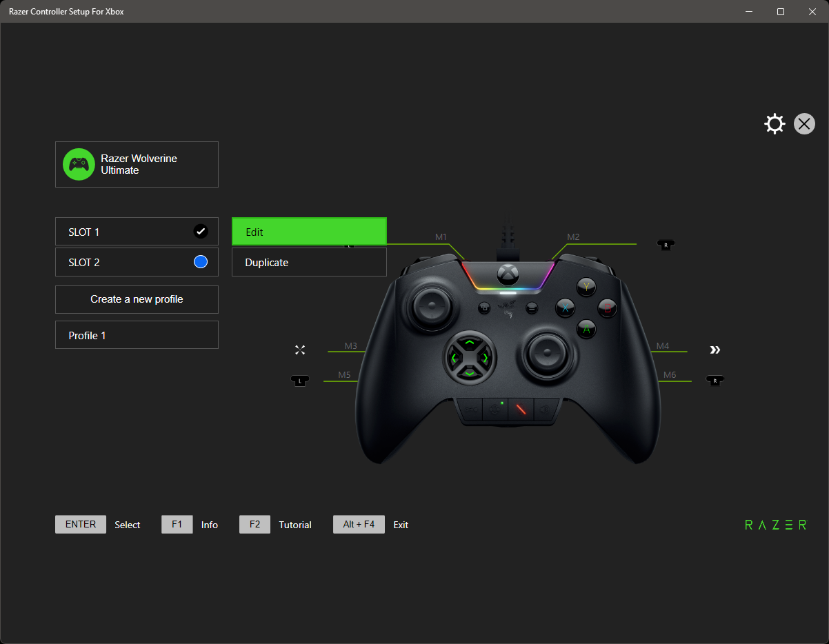Click the M2 label
The image size is (829, 644).
[x=573, y=237]
